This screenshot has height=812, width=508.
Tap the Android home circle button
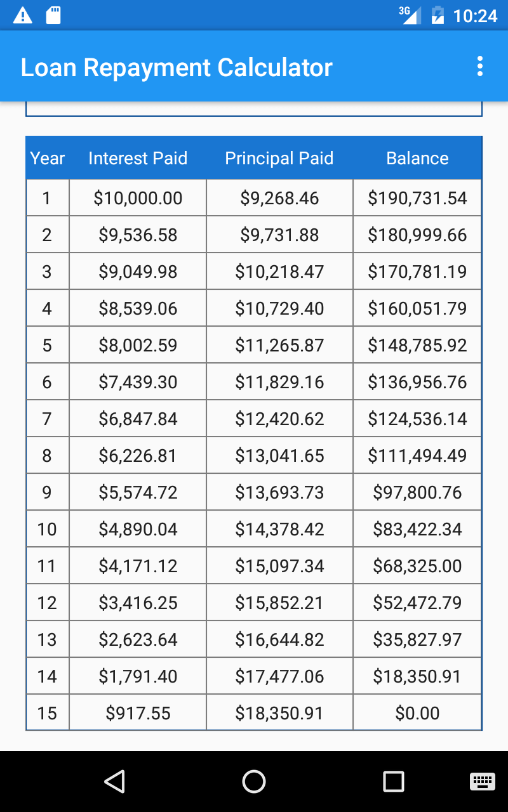254,782
